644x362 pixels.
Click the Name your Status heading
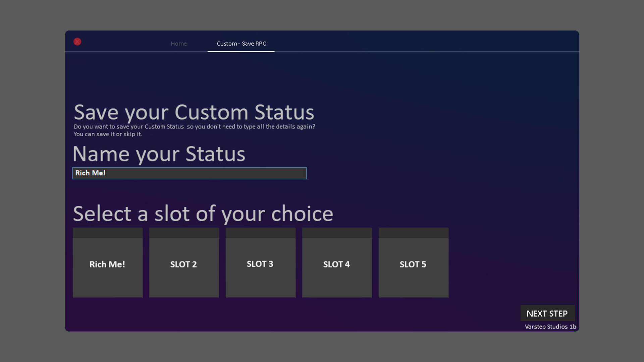pyautogui.click(x=159, y=154)
